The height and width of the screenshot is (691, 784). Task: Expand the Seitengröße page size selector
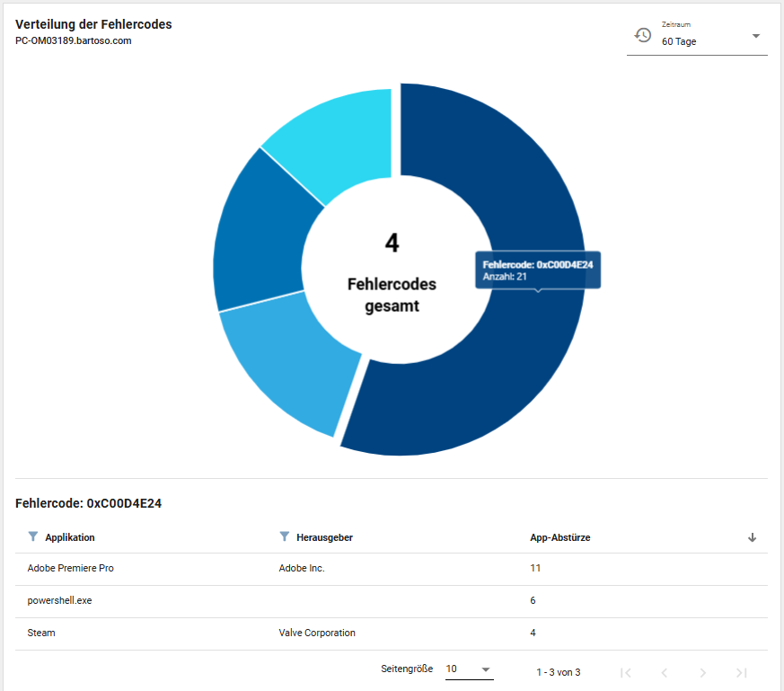click(x=469, y=669)
